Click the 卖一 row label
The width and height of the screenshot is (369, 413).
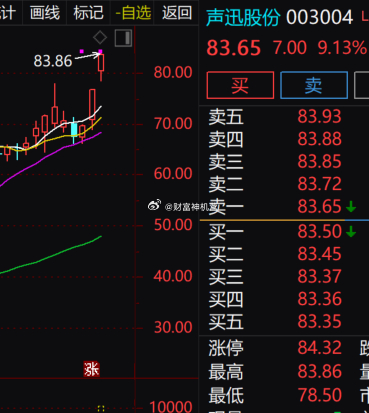[226, 206]
